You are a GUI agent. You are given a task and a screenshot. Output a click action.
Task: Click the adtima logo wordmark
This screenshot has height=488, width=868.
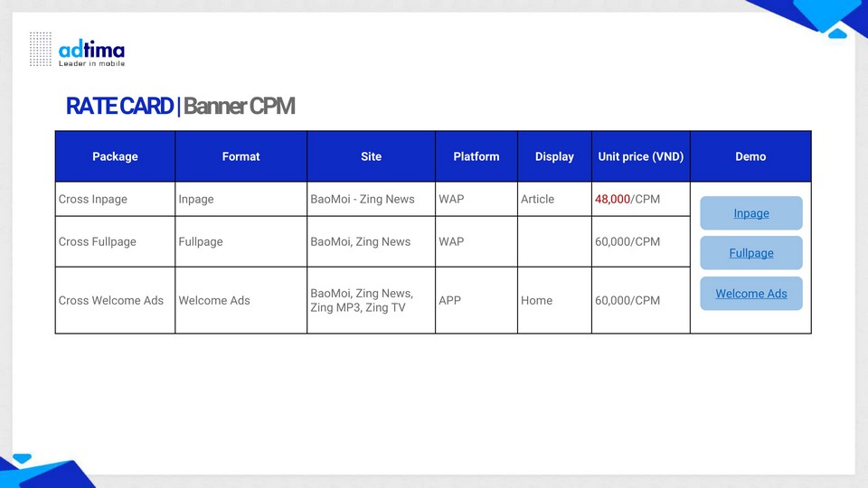(x=91, y=50)
